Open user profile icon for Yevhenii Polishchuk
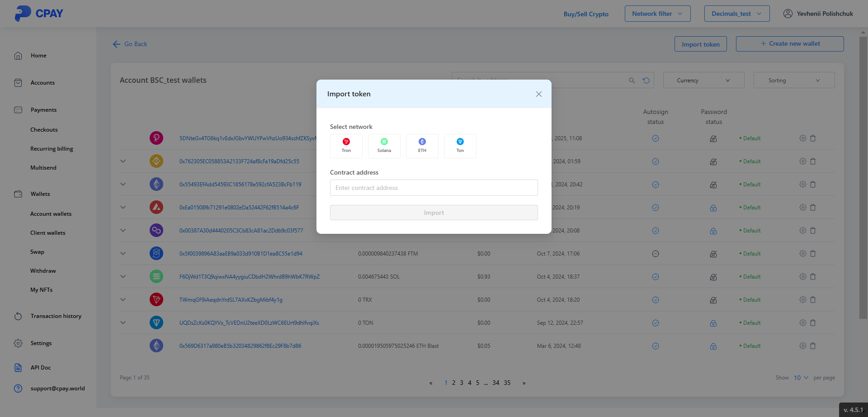The width and height of the screenshot is (868, 417). 788,14
